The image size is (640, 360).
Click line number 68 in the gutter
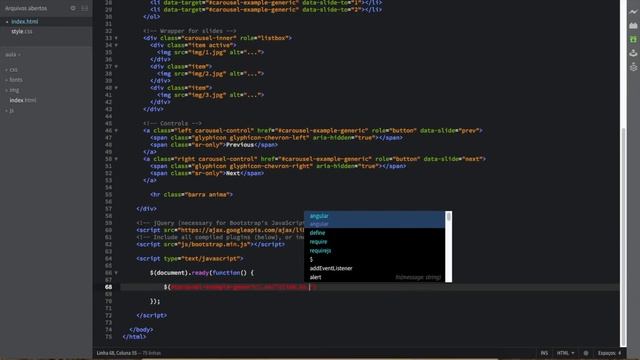coord(108,287)
